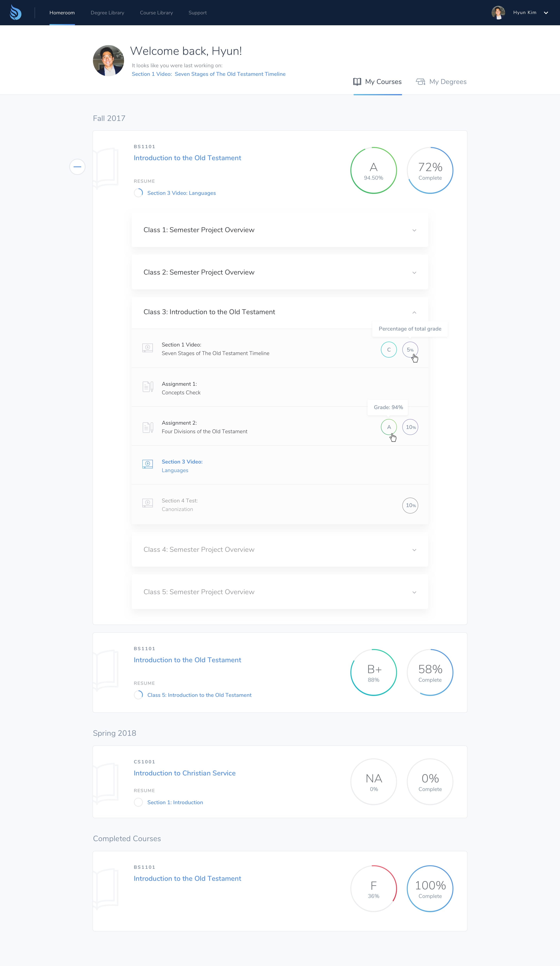Open the Support nav item

pos(197,13)
